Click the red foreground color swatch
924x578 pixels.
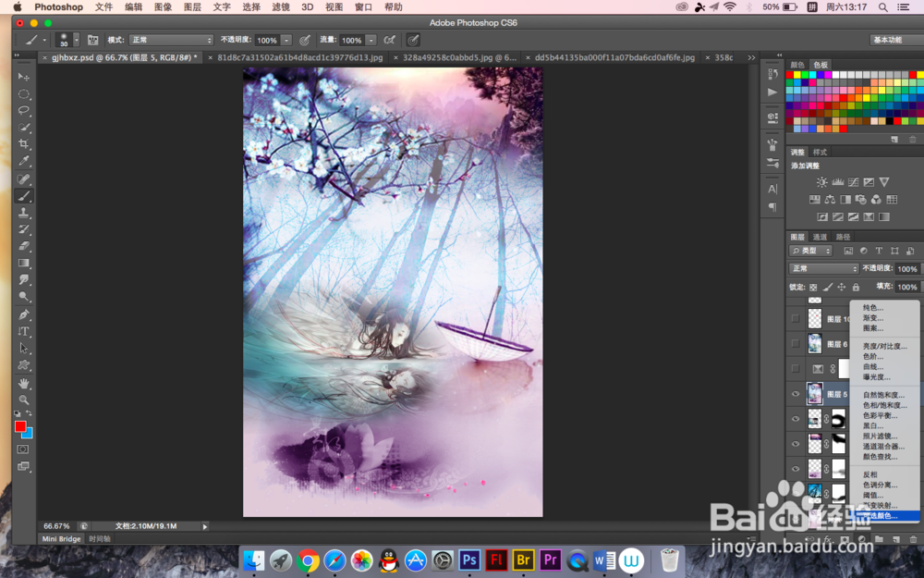point(20,425)
